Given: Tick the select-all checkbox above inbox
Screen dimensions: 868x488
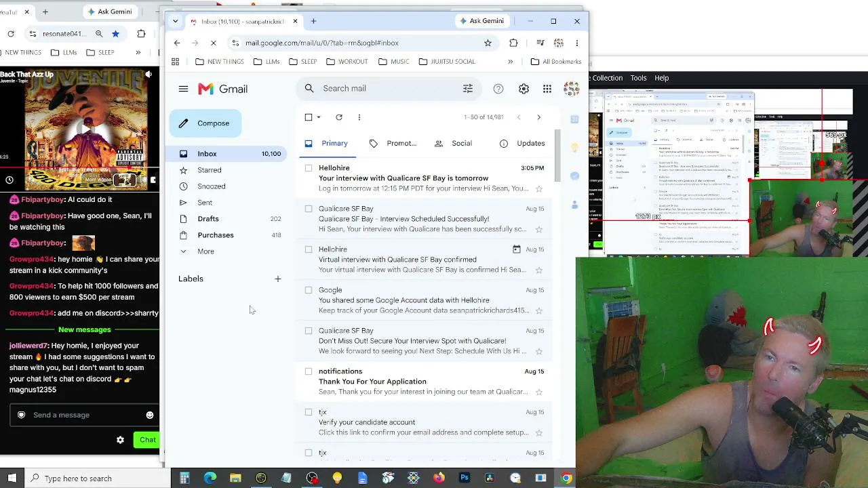Looking at the screenshot, I should pyautogui.click(x=309, y=117).
